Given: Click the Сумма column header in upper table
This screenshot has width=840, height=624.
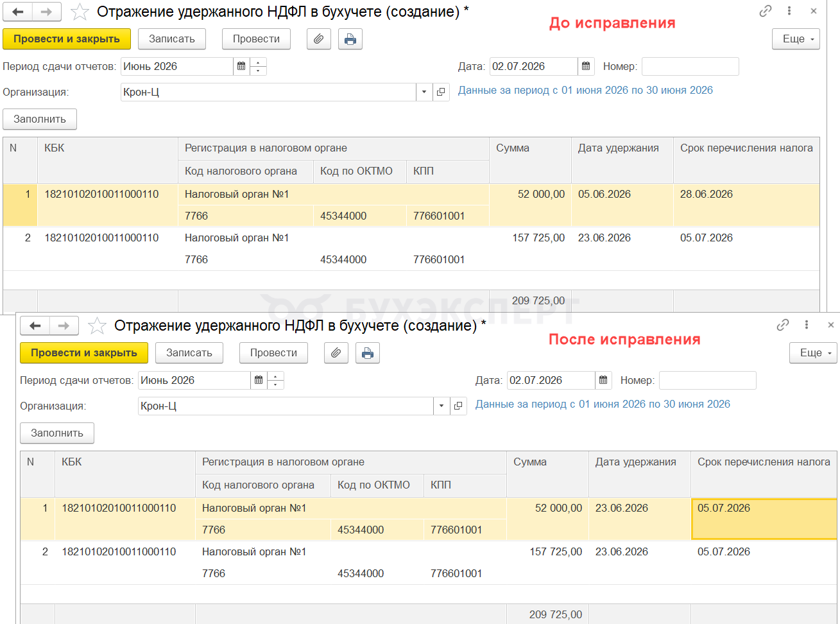Looking at the screenshot, I should (x=530, y=160).
